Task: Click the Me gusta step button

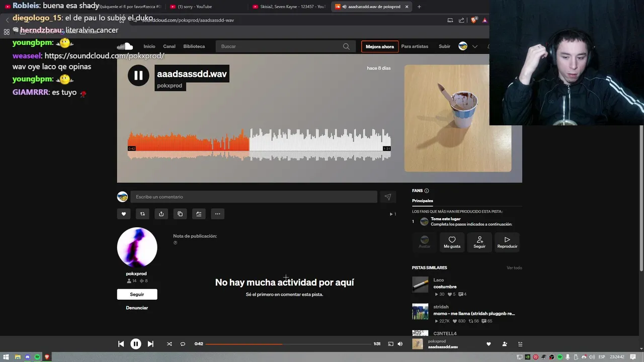Action: pos(452,242)
